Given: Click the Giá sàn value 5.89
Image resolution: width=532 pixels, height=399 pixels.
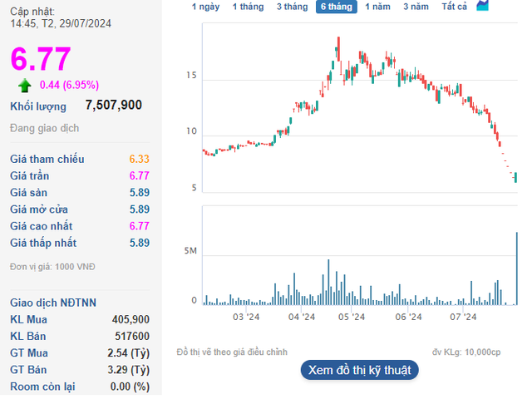Looking at the screenshot, I should (x=139, y=193).
